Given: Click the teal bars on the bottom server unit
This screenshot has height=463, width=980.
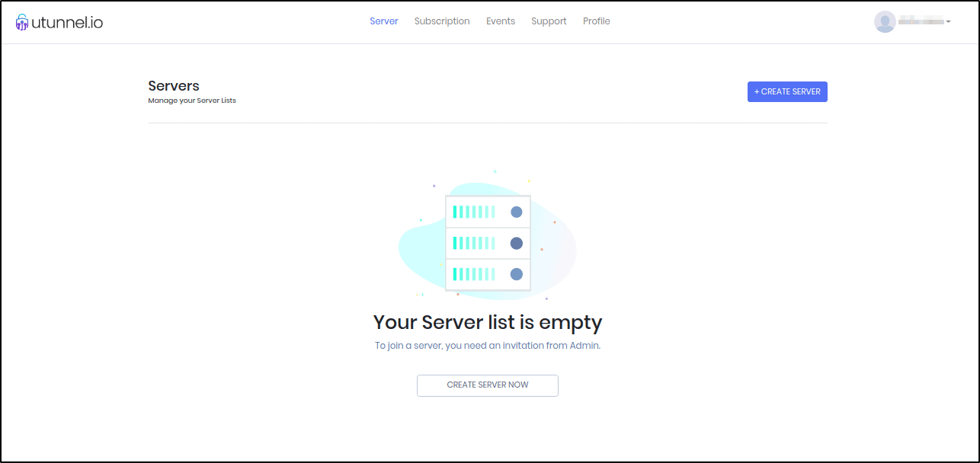Looking at the screenshot, I should click(x=473, y=274).
